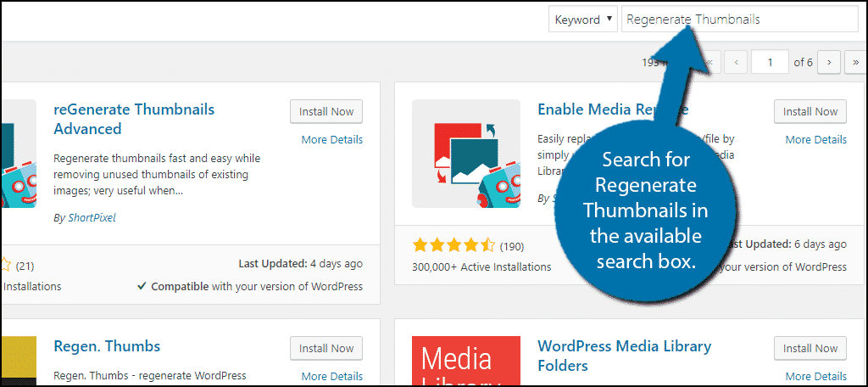Install WordPress Media Library Folders plugin
The image size is (868, 387).
(810, 348)
